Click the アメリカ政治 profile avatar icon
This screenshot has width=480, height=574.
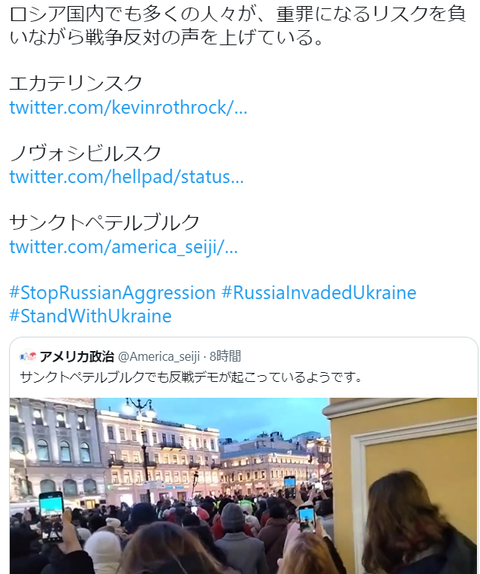pyautogui.click(x=28, y=356)
